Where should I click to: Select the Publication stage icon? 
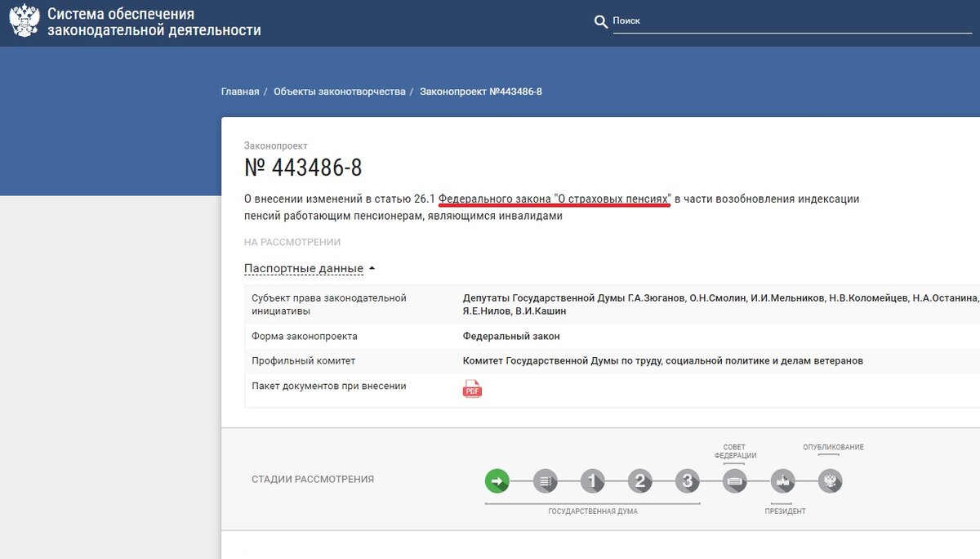pyautogui.click(x=831, y=481)
